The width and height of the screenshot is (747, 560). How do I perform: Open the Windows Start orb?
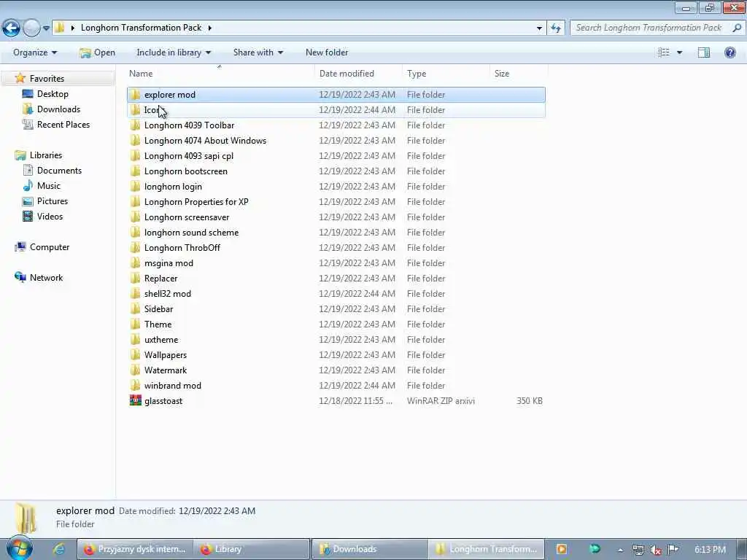(x=19, y=548)
